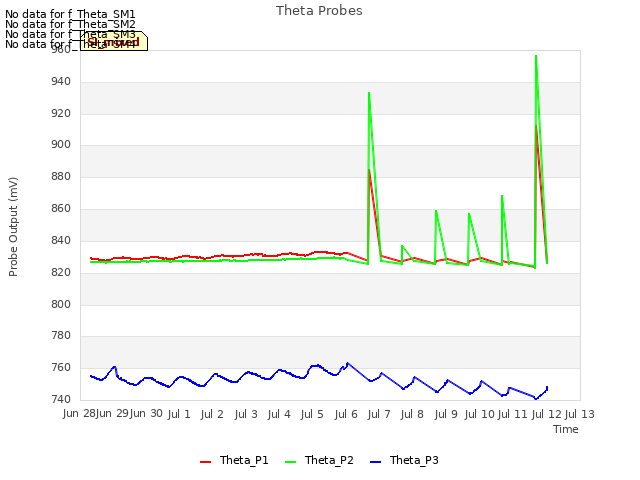This screenshot has height=480, width=640.
Task: Click the 820 y-axis tick label
Action: point(61,272)
